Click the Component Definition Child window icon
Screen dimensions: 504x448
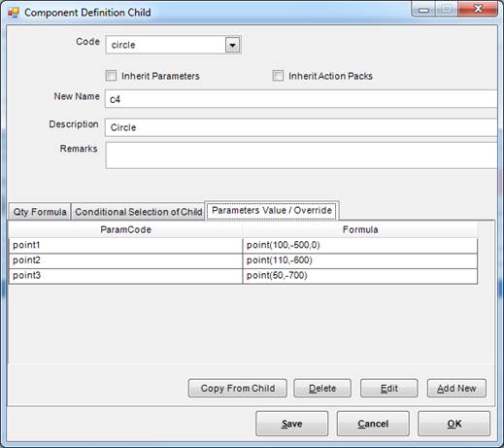point(14,13)
